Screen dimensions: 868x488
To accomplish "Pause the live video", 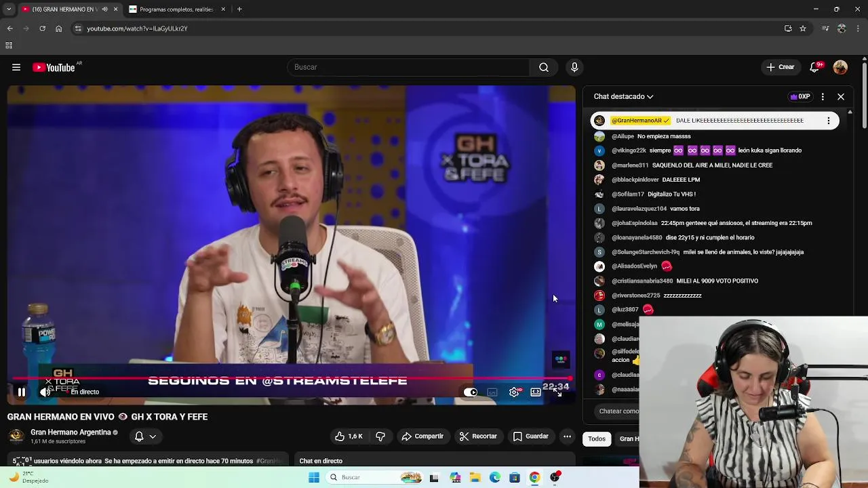I will (x=22, y=392).
